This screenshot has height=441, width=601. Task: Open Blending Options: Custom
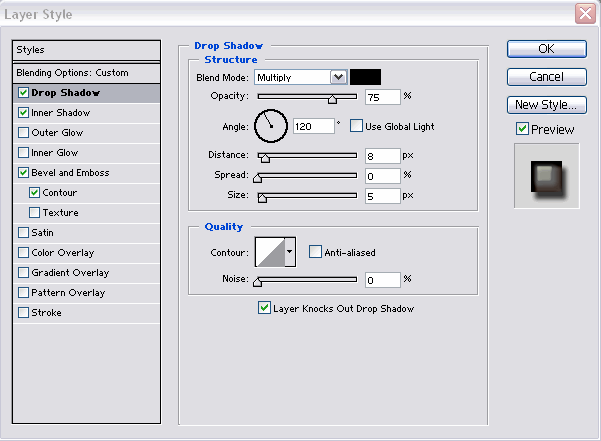86,73
